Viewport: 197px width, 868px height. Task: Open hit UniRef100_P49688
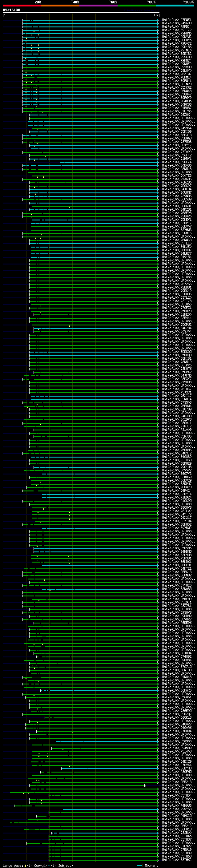tap(176, 23)
